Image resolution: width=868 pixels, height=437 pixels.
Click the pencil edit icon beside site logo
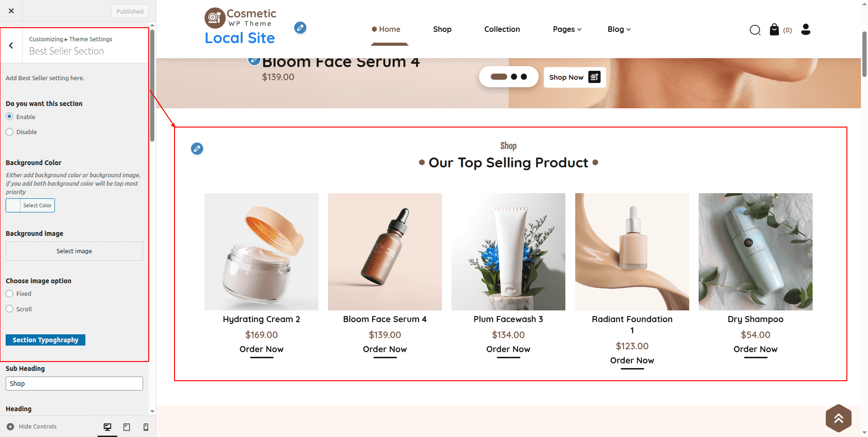coord(300,28)
